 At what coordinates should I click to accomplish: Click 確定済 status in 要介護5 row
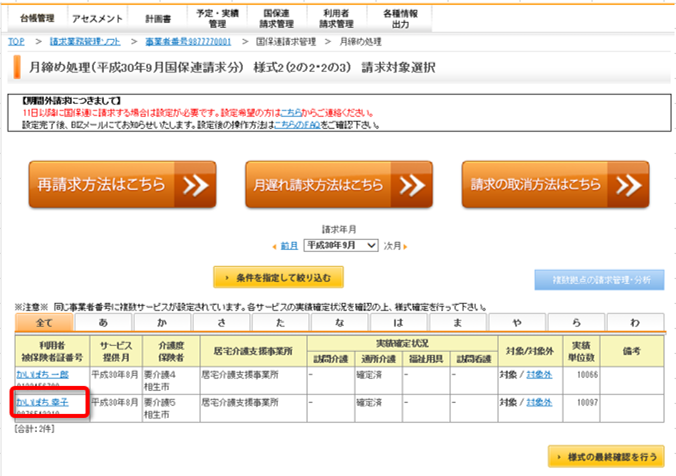pyautogui.click(x=369, y=402)
